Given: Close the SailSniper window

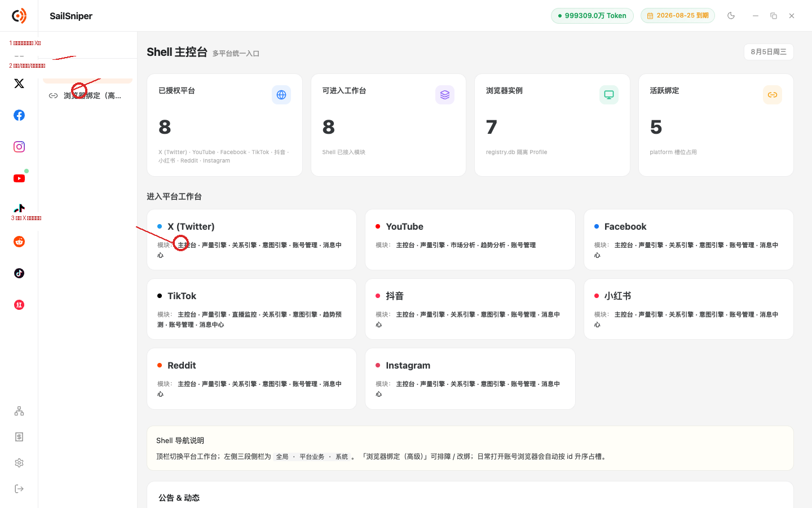Looking at the screenshot, I should click(792, 16).
